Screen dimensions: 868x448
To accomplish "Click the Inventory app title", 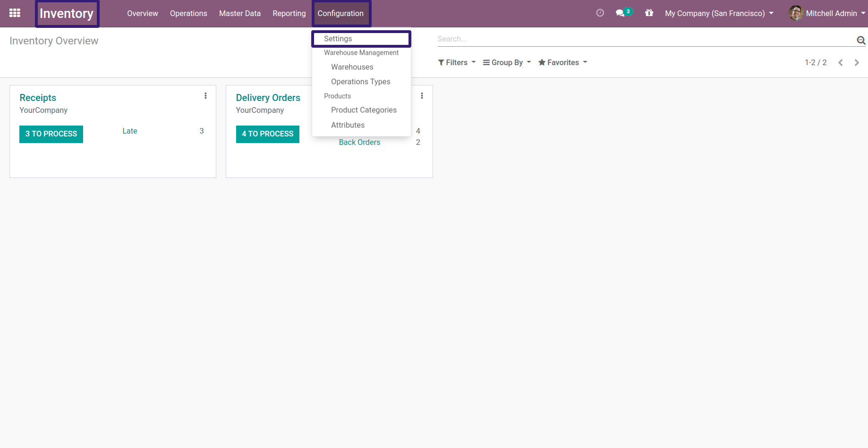I will [x=67, y=14].
